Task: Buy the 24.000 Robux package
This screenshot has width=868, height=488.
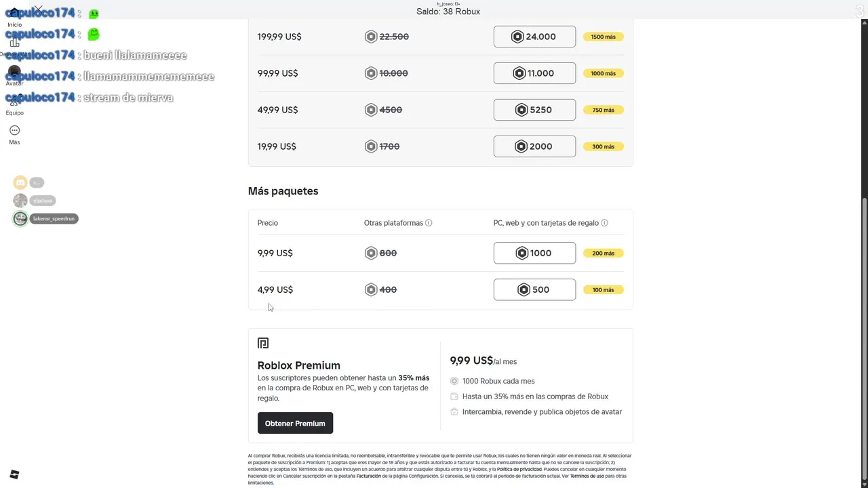Action: [x=534, y=37]
